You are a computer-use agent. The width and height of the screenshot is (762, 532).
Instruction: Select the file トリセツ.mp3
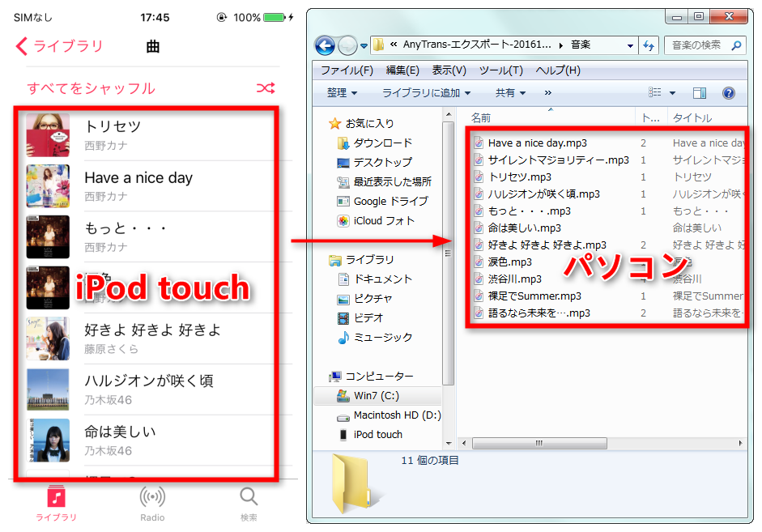point(513,177)
